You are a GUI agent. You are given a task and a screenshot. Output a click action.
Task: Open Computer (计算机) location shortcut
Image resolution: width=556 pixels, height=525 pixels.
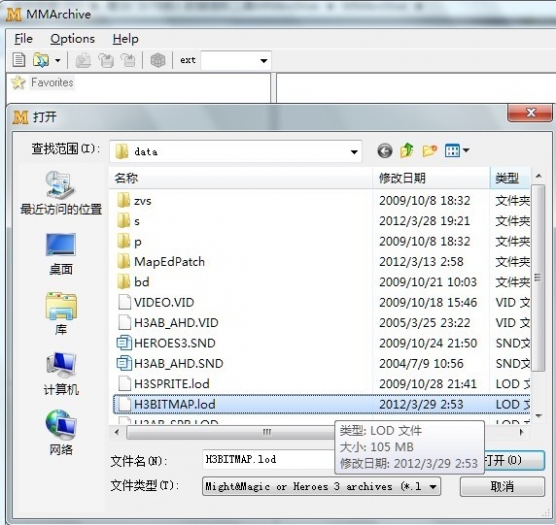coord(61,374)
